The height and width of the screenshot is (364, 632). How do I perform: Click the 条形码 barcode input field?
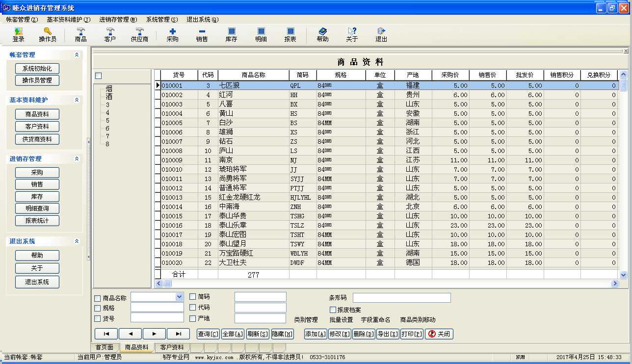402,298
